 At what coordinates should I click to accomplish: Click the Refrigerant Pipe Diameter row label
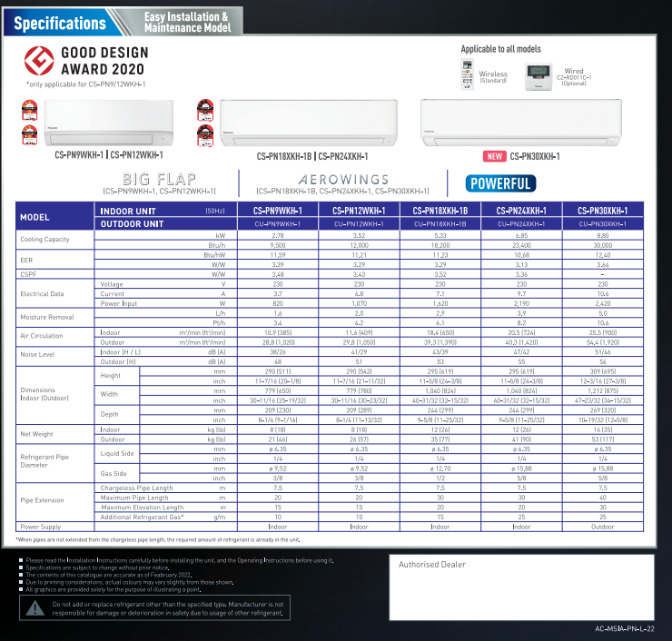(x=44, y=460)
